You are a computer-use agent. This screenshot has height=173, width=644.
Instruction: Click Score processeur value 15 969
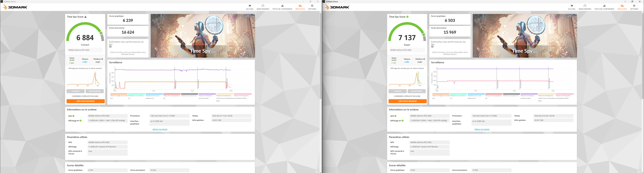(450, 32)
